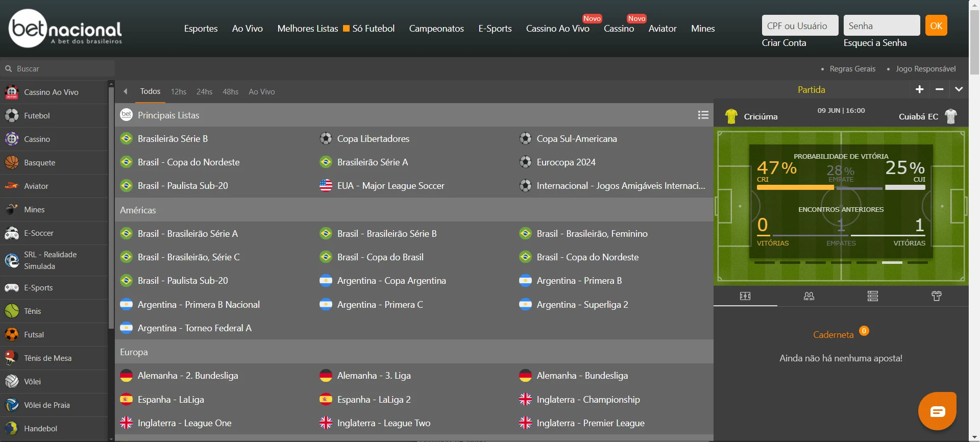Viewport: 980px width, 442px height.
Task: Click the OK login button
Action: [x=936, y=26]
